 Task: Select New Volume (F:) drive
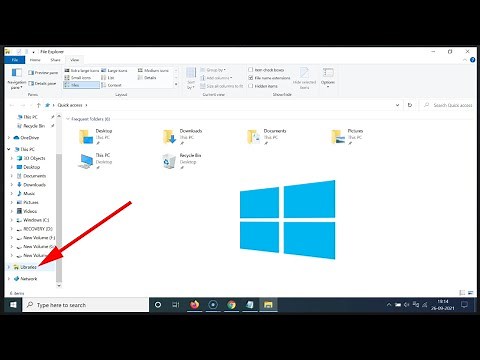pos(35,238)
